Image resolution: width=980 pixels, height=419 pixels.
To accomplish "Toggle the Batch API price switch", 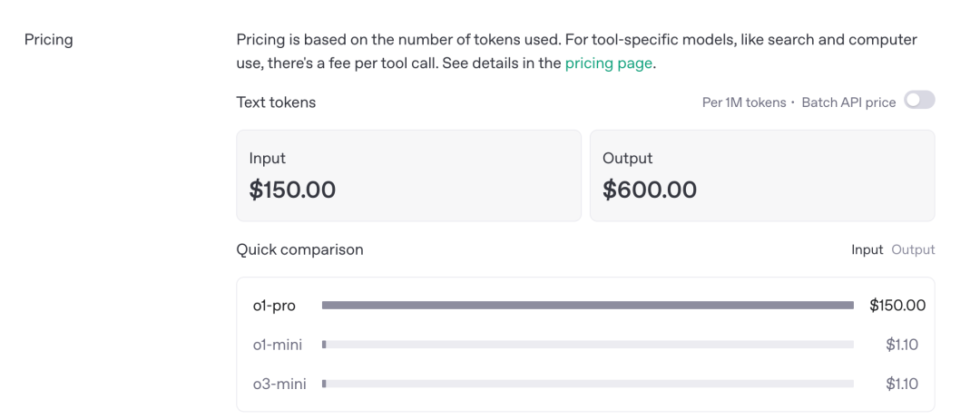I will [x=919, y=101].
